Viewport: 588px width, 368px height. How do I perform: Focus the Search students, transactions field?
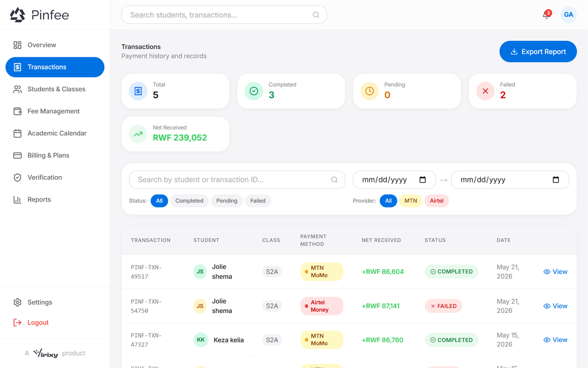[224, 15]
